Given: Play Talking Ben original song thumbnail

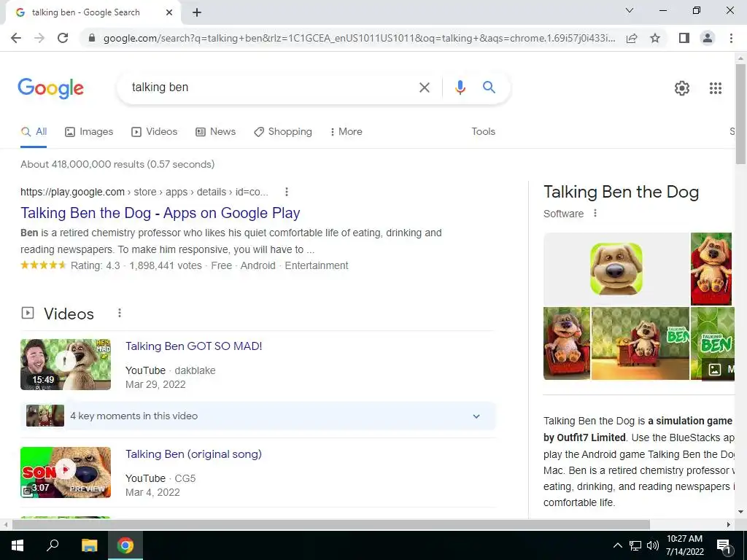Looking at the screenshot, I should (66, 472).
